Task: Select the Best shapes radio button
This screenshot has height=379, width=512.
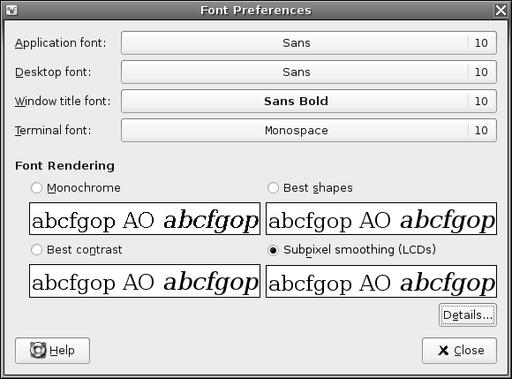Action: coord(273,188)
